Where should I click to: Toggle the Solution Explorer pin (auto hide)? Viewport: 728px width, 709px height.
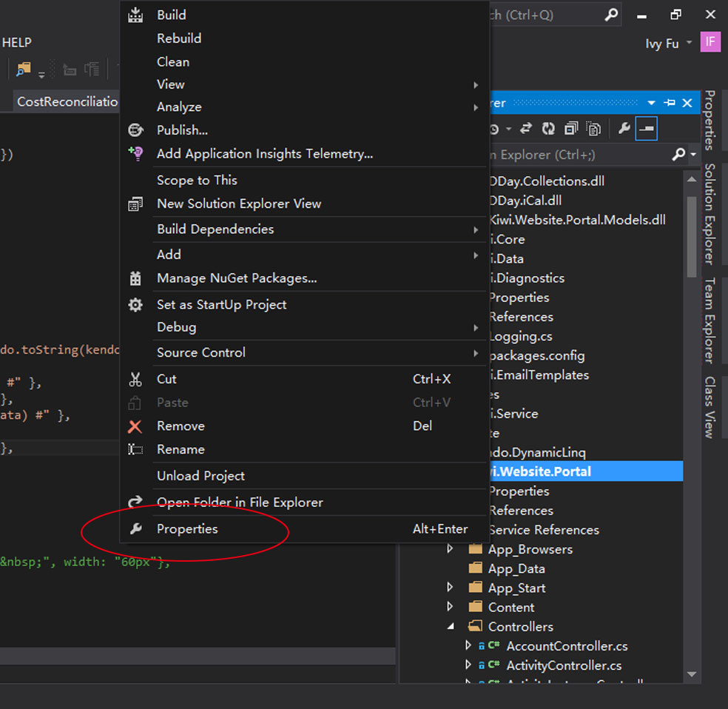tap(670, 103)
